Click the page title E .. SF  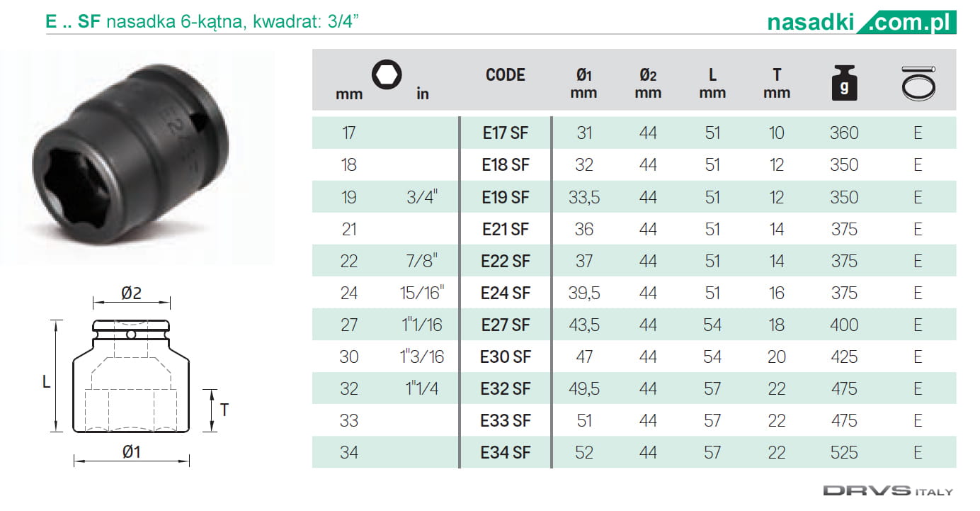[x=74, y=22]
